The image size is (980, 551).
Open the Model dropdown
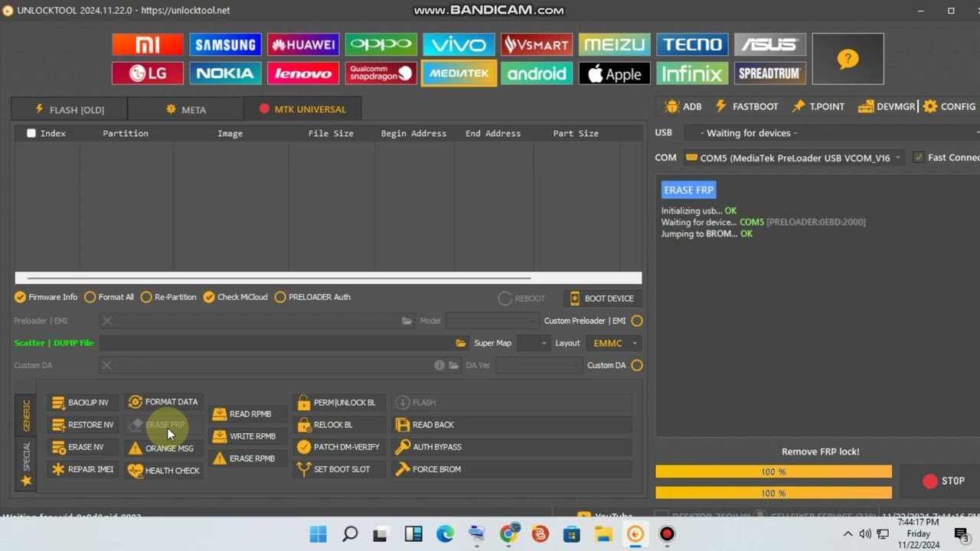coord(492,321)
